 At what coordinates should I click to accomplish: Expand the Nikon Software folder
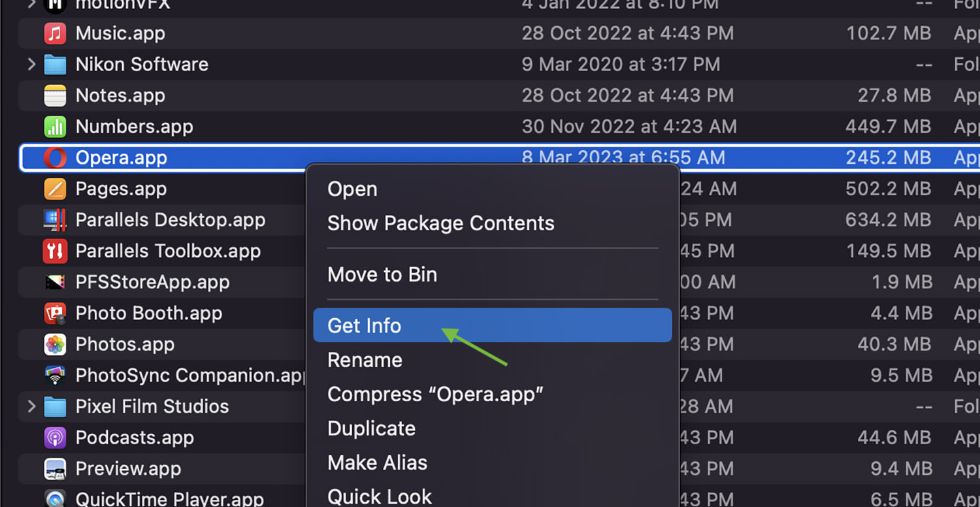[x=31, y=64]
